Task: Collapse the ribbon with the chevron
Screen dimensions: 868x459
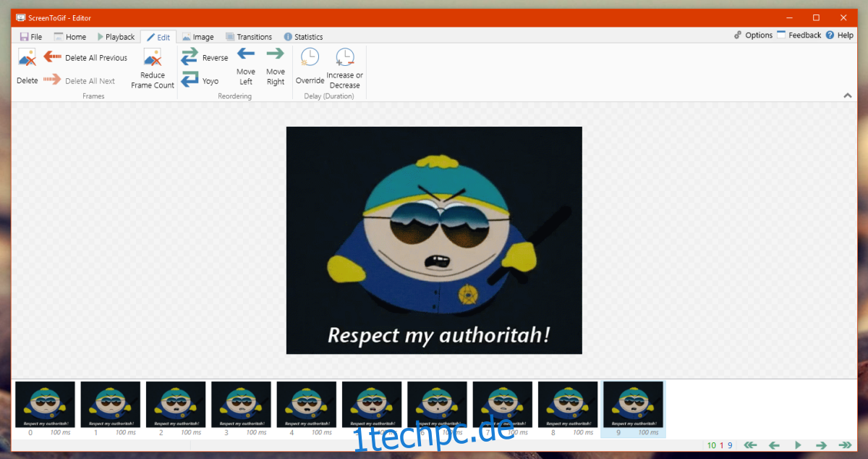Action: coord(847,96)
